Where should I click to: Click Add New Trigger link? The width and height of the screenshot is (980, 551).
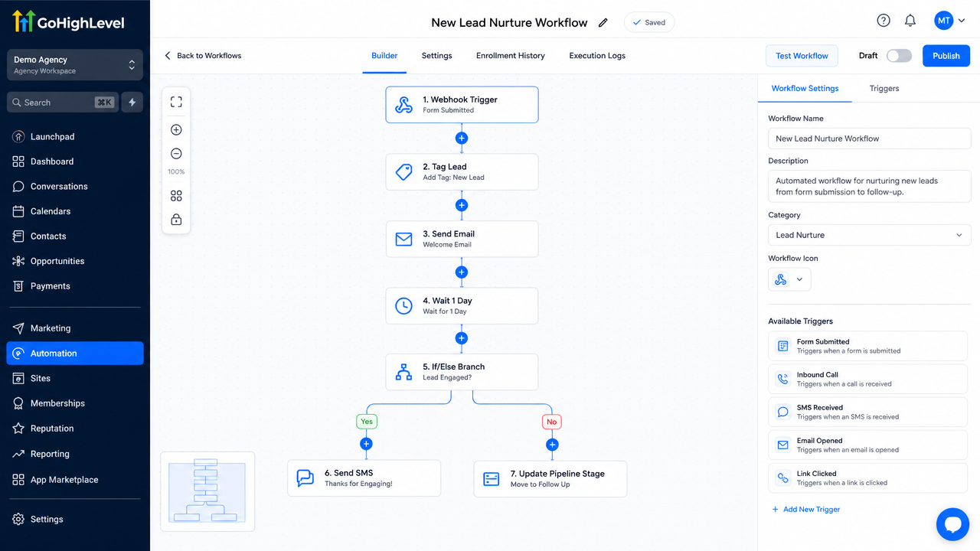805,510
